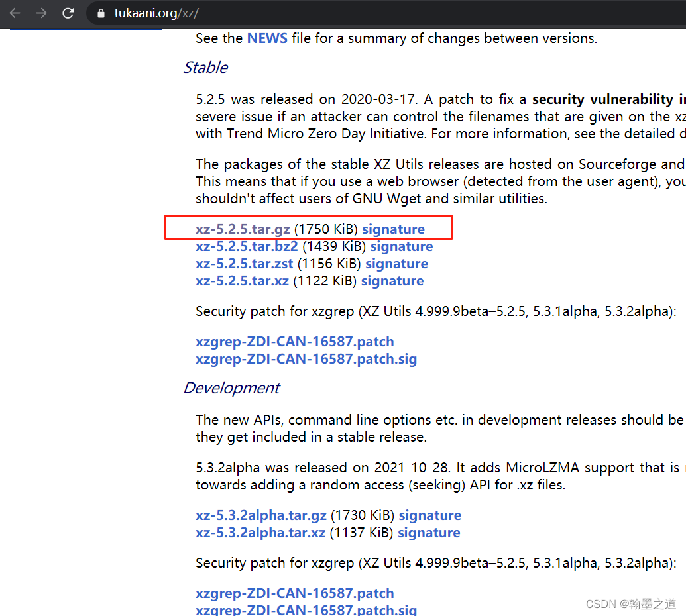This screenshot has width=686, height=616.
Task: Open signature for xz-5.2.5.tar.gz
Action: [x=393, y=229]
